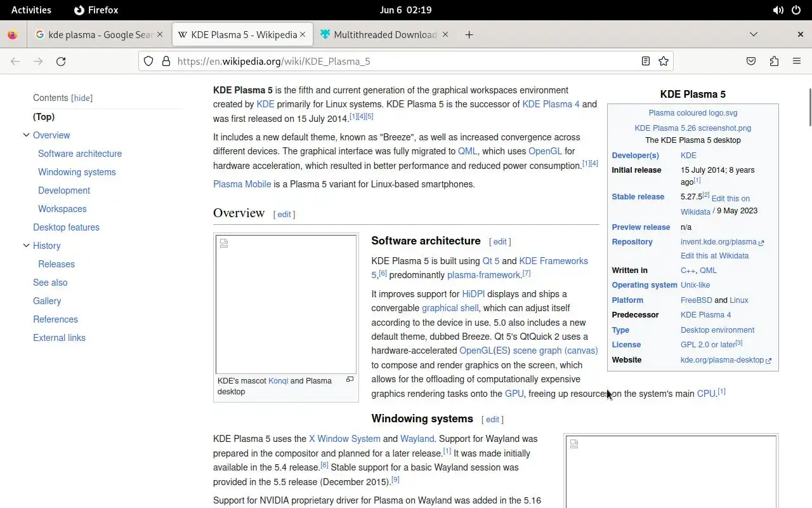Open the pinned Firefox tab

(13, 34)
